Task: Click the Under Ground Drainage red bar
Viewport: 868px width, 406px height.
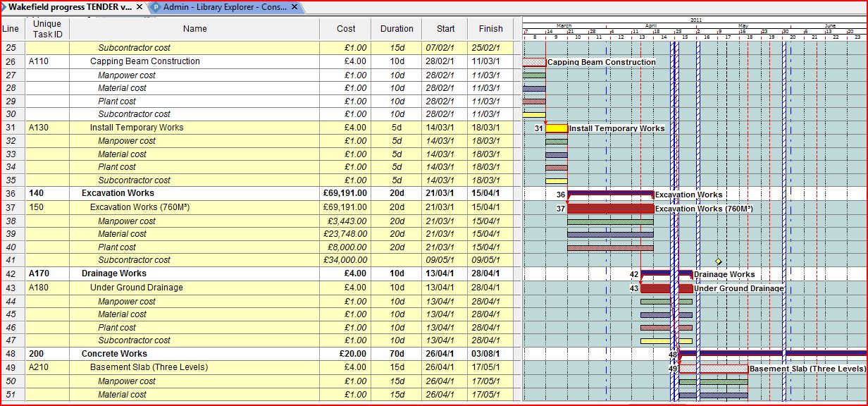Action: [x=655, y=288]
